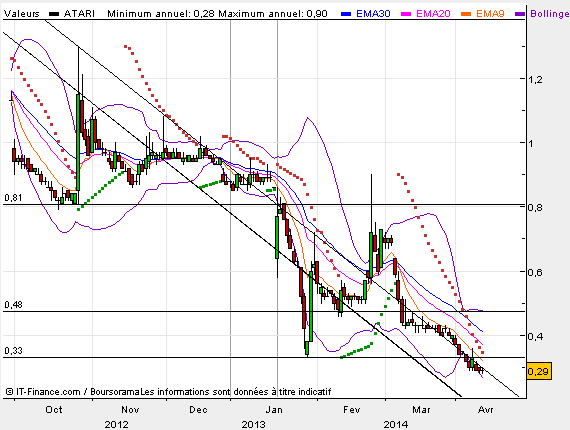Click the 0,4 price axis value
Image resolution: width=570 pixels, height=430 pixels.
pos(535,337)
